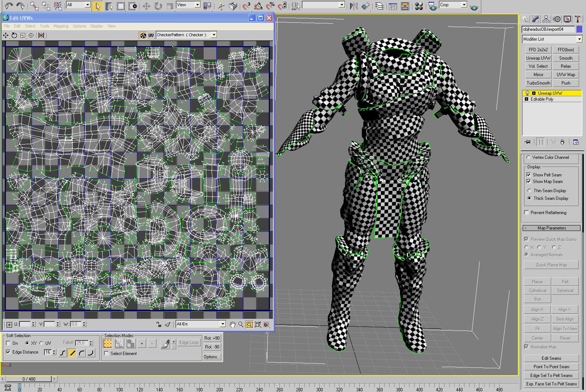Open the Layer Manager icon

coord(379,6)
